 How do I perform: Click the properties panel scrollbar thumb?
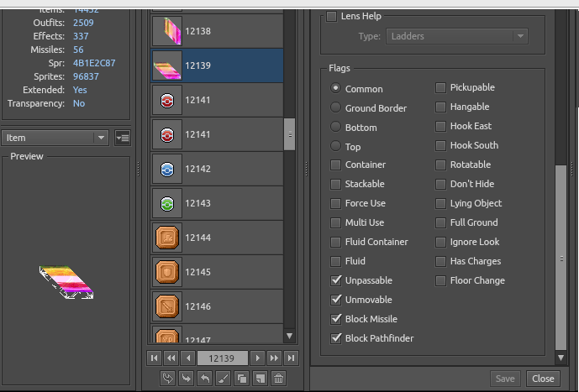click(561, 258)
